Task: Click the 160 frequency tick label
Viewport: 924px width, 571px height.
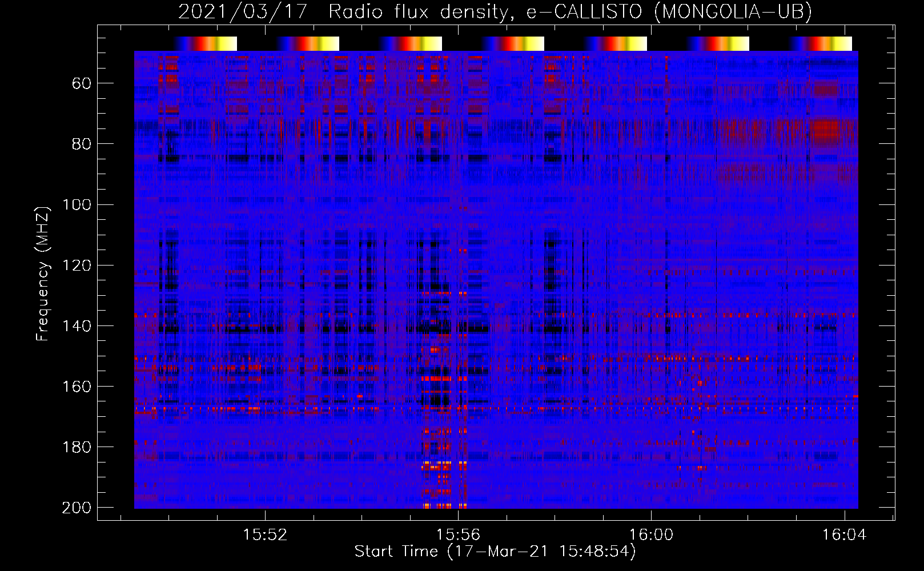Action: (77, 386)
